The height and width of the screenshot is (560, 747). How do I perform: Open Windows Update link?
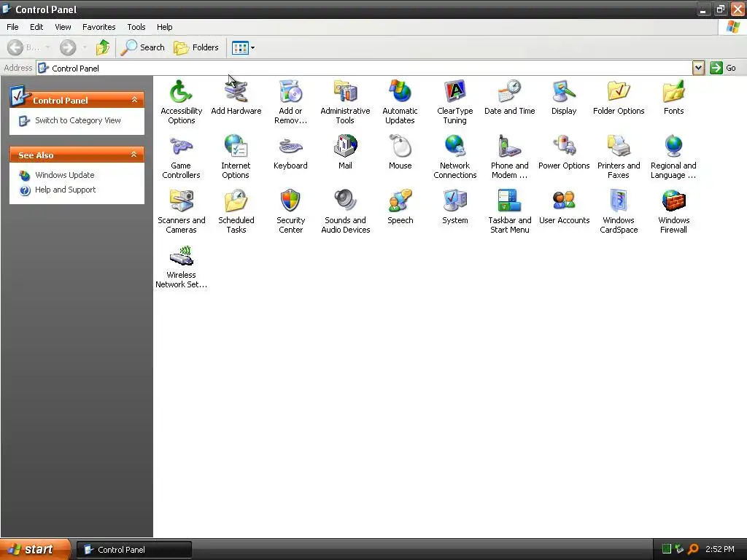tap(64, 175)
